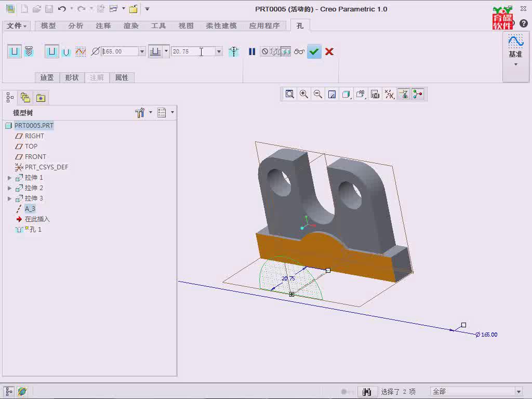Select the standard hole type icon

coord(30,51)
